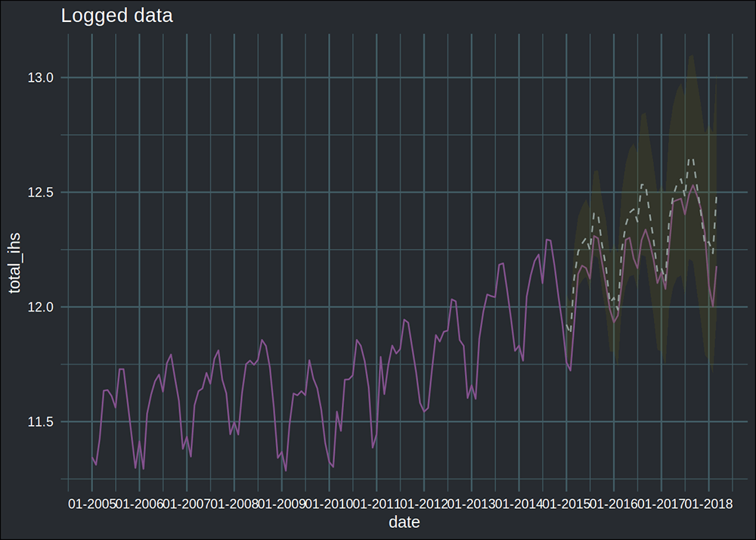Click the 01-2006 x-axis tick label
The height and width of the screenshot is (540, 756).
coord(139,504)
